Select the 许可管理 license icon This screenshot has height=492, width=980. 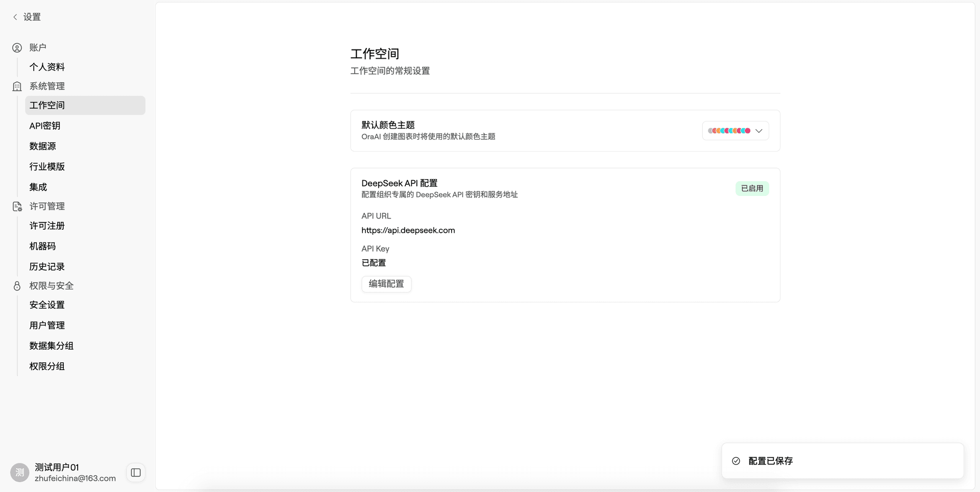(17, 207)
